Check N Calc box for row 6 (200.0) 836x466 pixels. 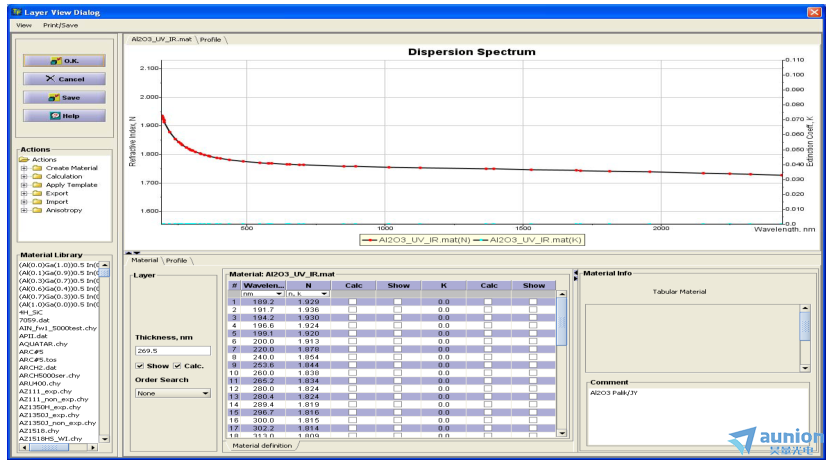[x=352, y=341]
